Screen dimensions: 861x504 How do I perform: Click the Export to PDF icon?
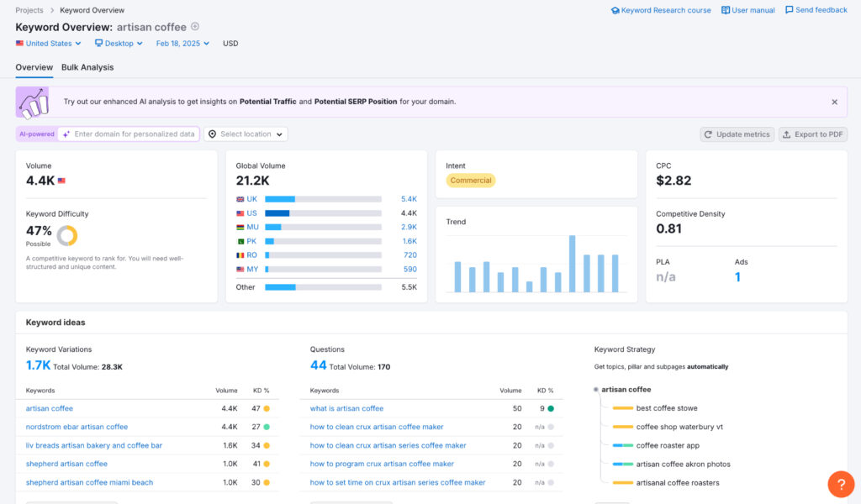[785, 134]
